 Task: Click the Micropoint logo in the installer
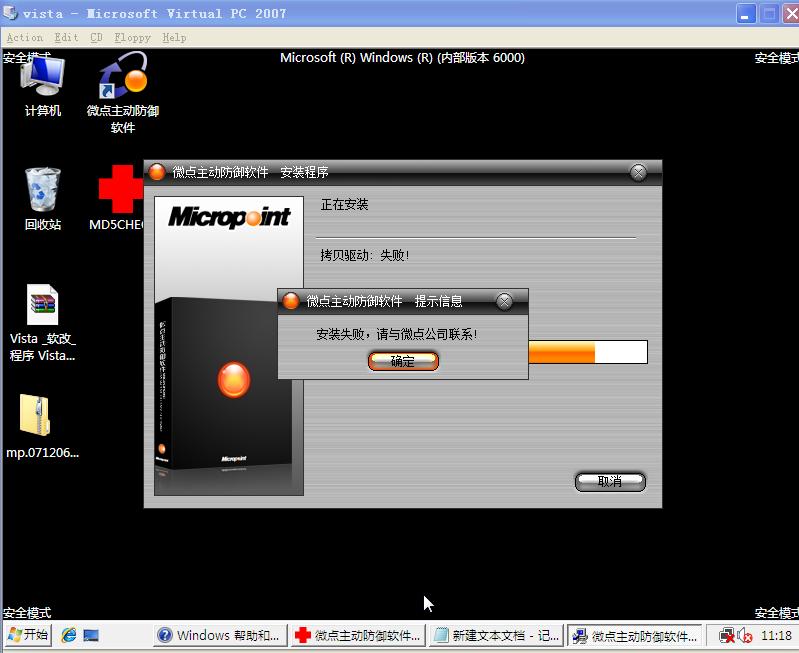pos(229,217)
